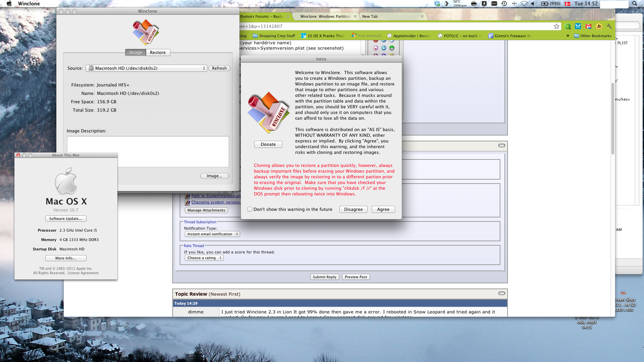Open Changing system version attachment link
The height and width of the screenshot is (362, 644).
click(216, 202)
